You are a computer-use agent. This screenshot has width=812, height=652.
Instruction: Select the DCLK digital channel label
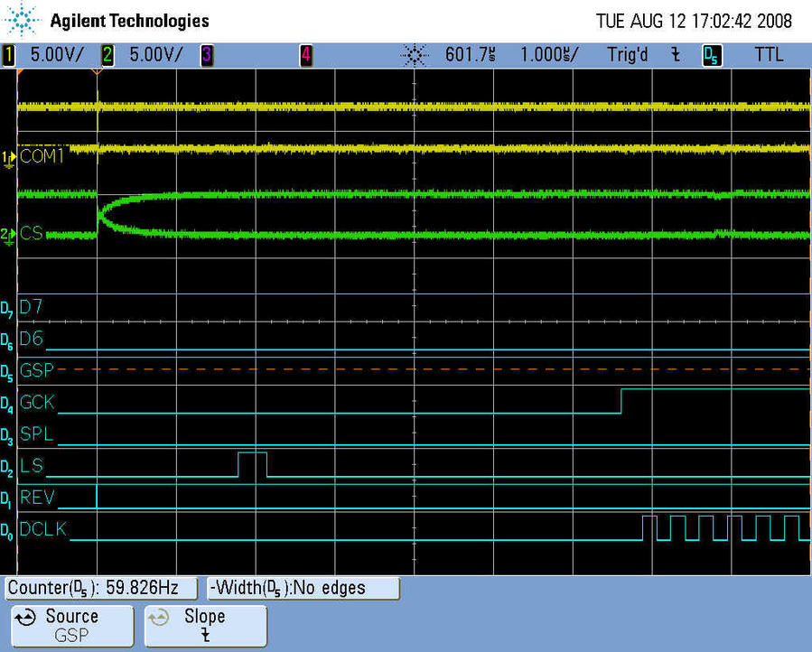(x=42, y=529)
